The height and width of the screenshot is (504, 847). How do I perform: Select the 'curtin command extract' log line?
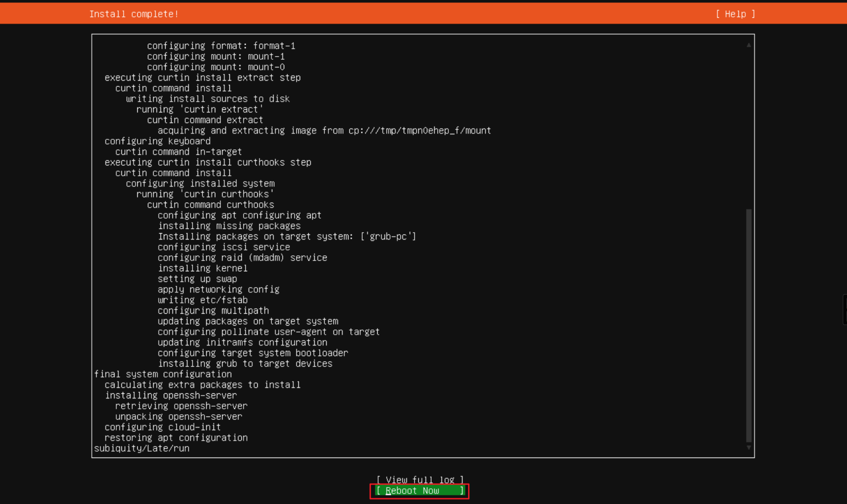click(205, 119)
